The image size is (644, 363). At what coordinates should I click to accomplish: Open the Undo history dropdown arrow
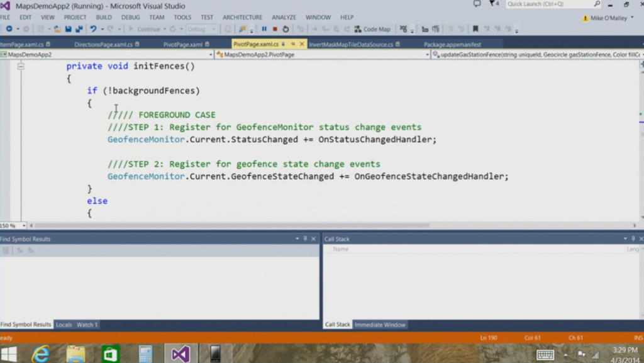point(103,29)
